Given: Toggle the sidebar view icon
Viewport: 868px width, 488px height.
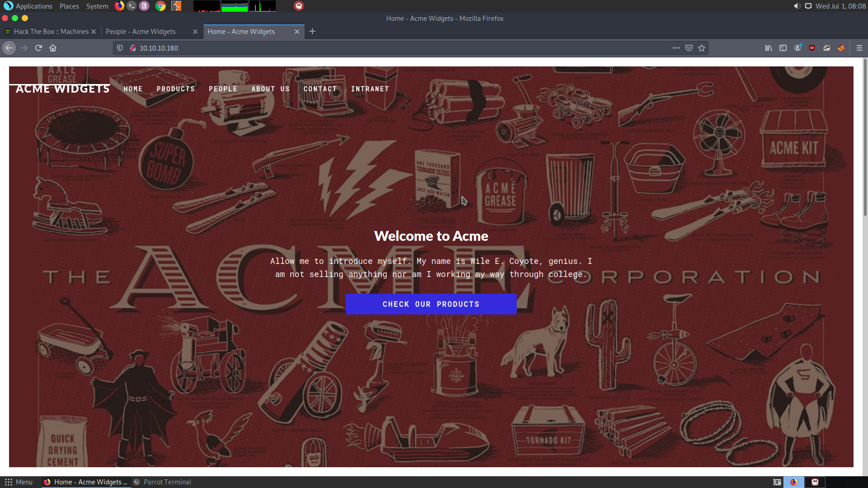Looking at the screenshot, I should click(x=783, y=48).
